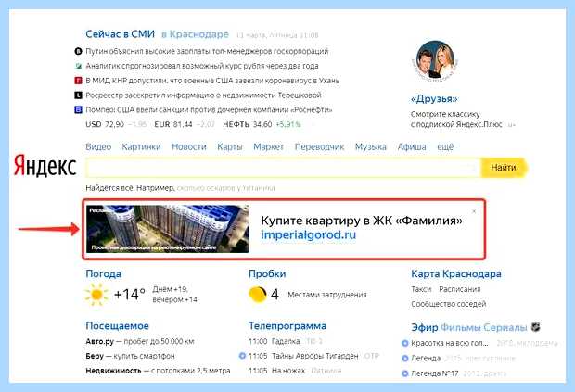Open the Помпео США ввели санкции headline
Image resolution: width=575 pixels, height=392 pixels.
pyautogui.click(x=209, y=110)
